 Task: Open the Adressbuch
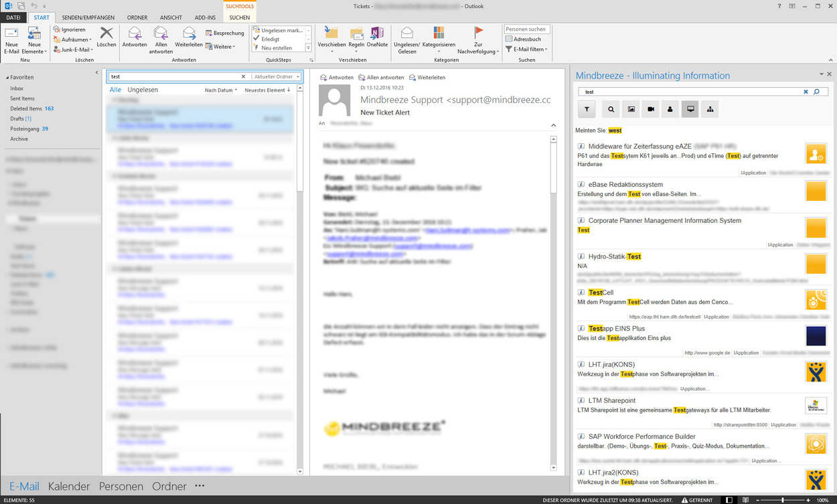point(524,39)
